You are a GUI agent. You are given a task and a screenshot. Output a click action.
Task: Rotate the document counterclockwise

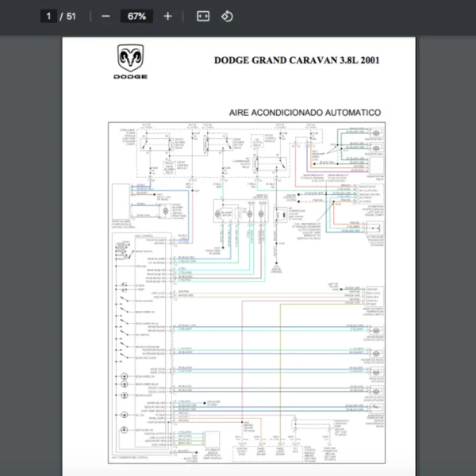[227, 17]
